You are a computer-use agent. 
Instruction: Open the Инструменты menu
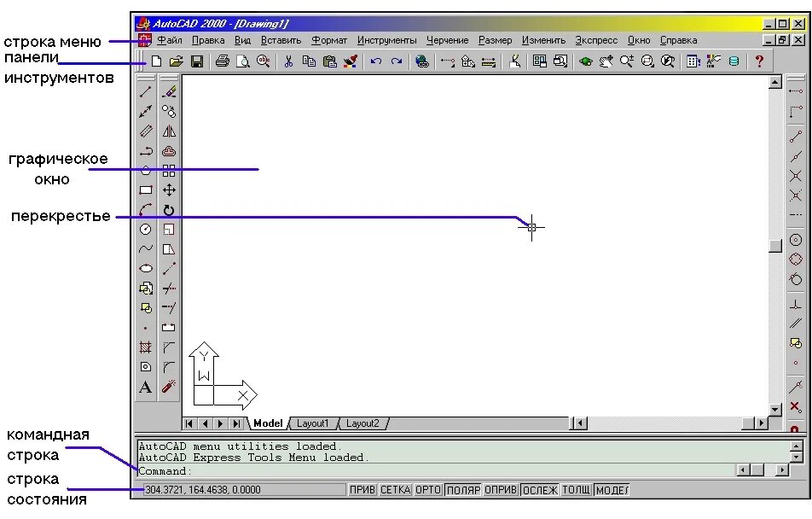tap(387, 40)
